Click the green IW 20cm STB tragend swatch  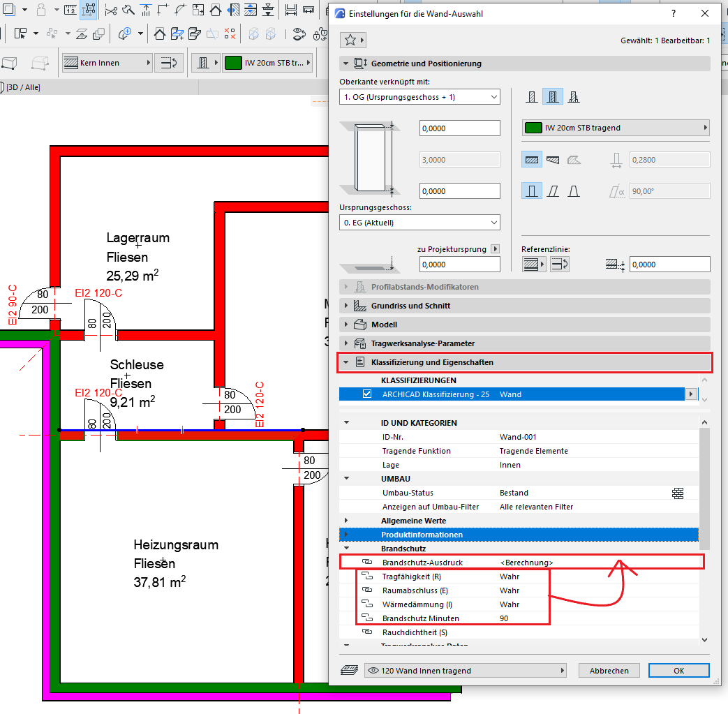(x=533, y=128)
